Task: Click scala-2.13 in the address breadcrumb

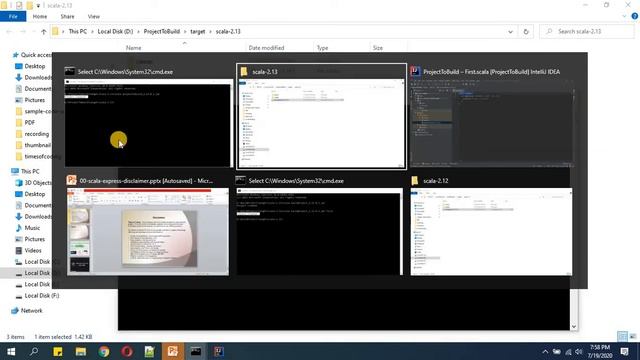Action: (228, 31)
